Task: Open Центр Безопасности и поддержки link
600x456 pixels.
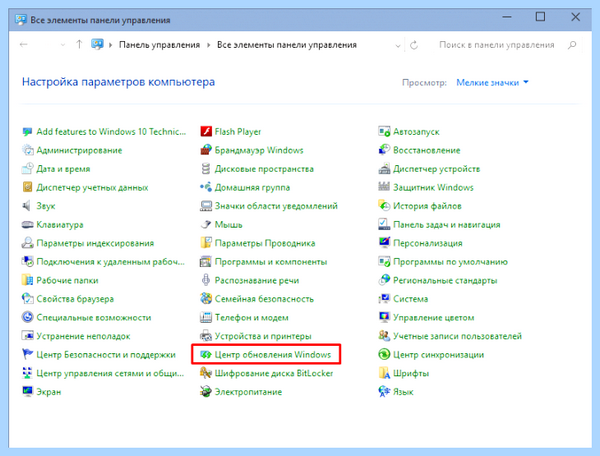Action: point(106,355)
